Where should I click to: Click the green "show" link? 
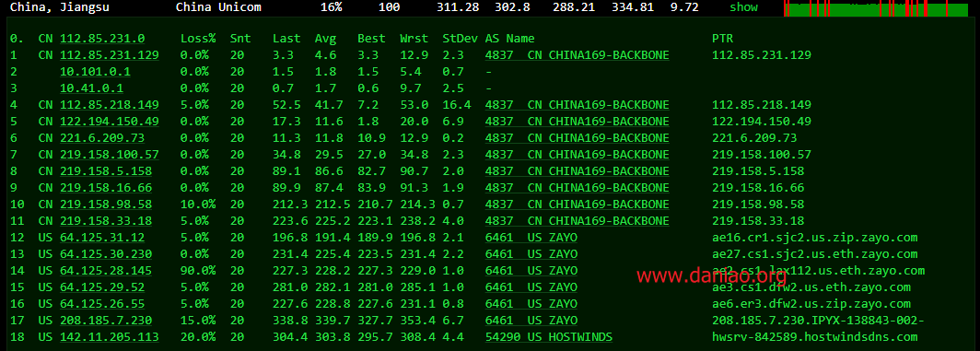(x=743, y=7)
